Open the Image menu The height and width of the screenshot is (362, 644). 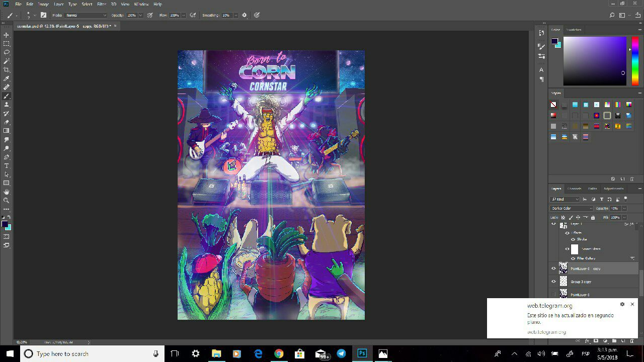(x=44, y=4)
